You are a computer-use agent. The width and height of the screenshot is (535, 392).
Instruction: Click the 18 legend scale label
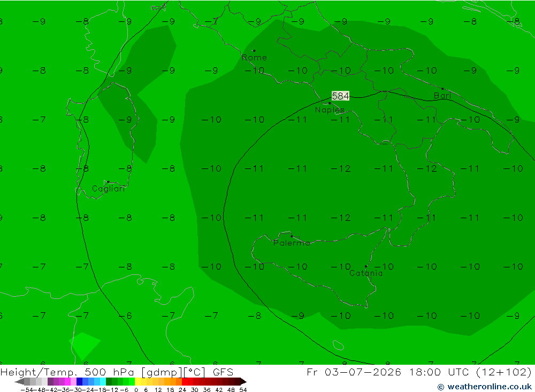tap(170, 390)
